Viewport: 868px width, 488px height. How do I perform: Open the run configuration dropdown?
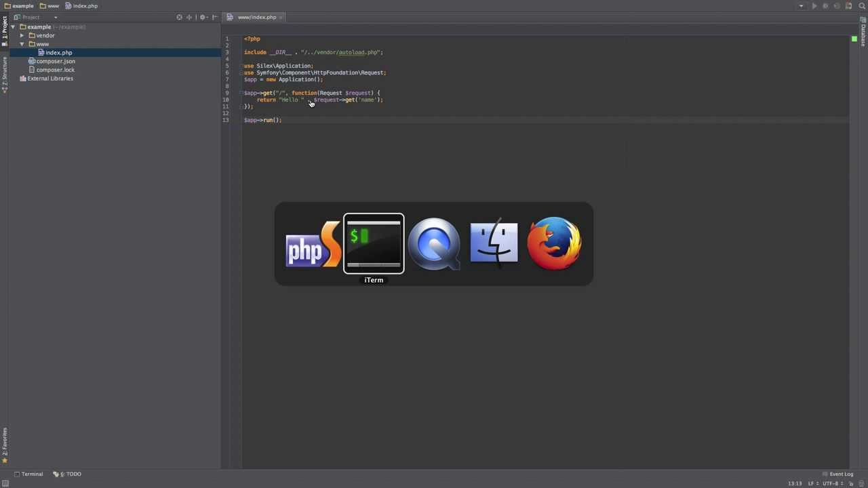[x=802, y=6]
